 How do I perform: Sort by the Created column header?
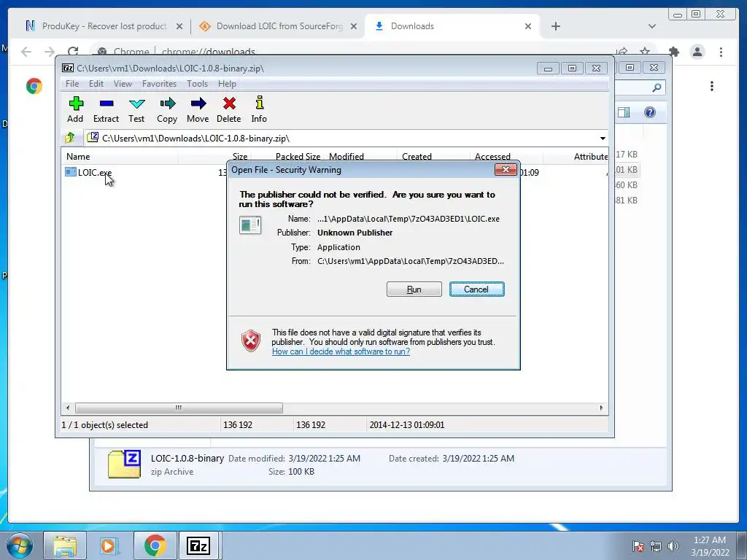tap(433, 157)
